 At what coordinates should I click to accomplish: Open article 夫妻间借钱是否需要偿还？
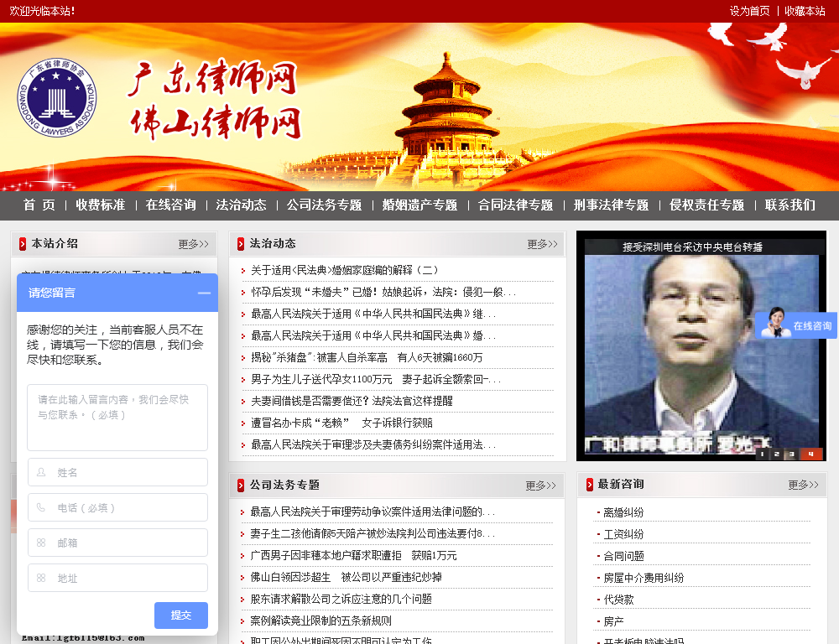352,401
